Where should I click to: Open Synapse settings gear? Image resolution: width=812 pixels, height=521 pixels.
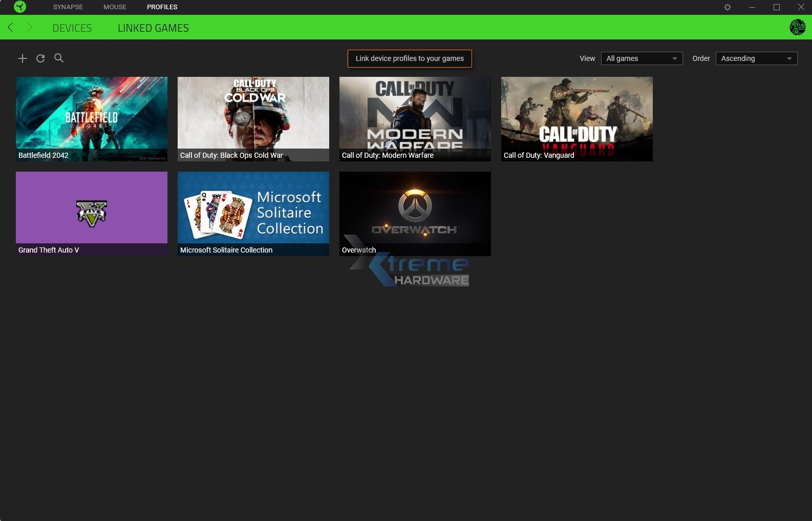point(728,7)
